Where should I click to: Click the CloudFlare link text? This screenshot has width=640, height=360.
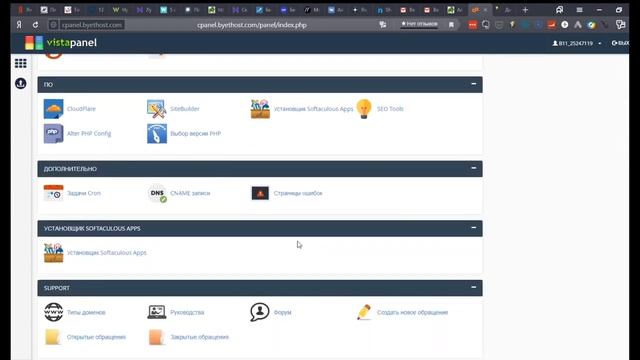tap(81, 109)
